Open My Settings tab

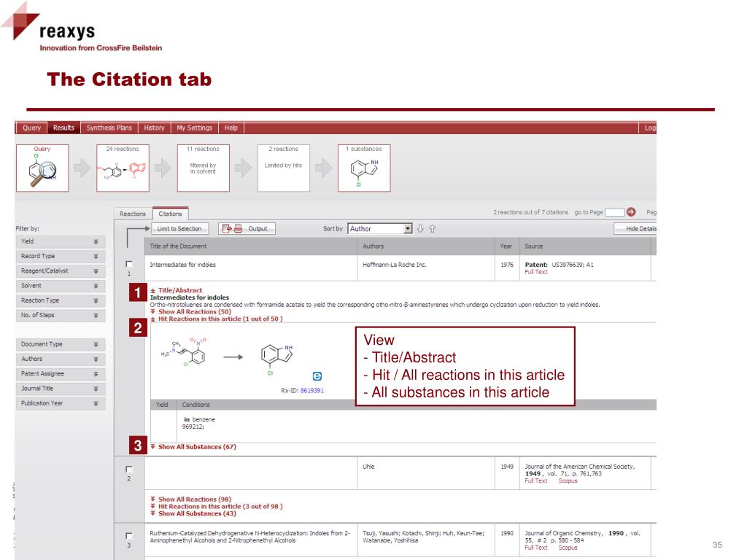(x=194, y=128)
